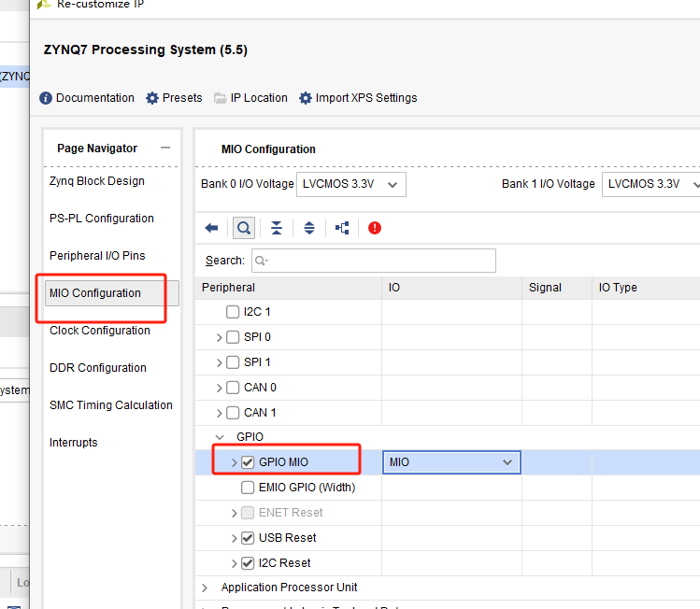700x609 pixels.
Task: Click inside the Search input field
Action: click(374, 261)
